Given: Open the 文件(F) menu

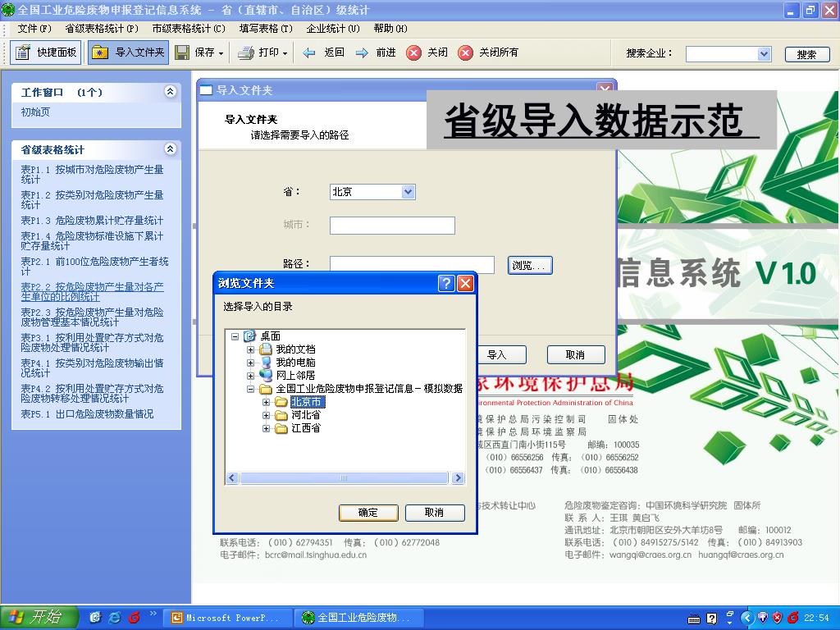Looking at the screenshot, I should click(x=34, y=29).
